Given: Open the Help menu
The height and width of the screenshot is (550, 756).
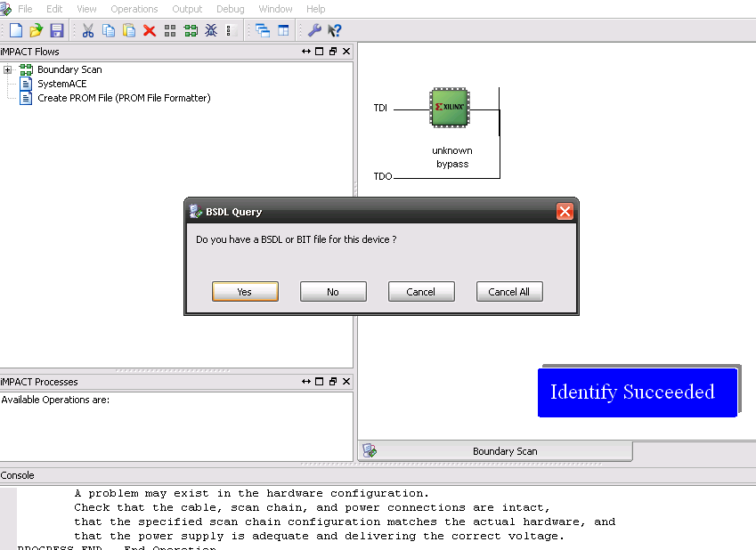Looking at the screenshot, I should [316, 9].
